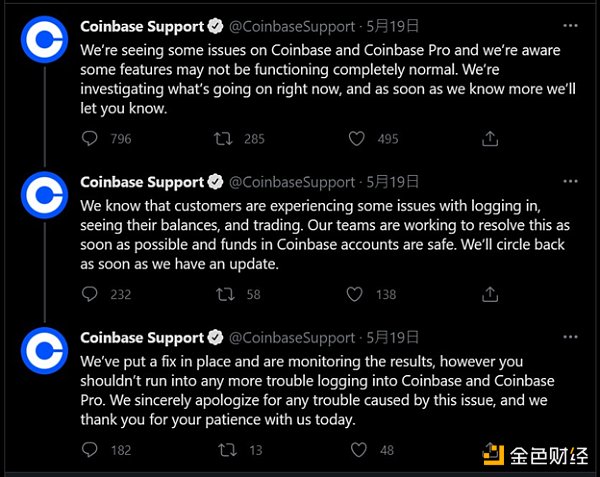Reply to the tweet with 232 replies
The height and width of the screenshot is (477, 600).
click(90, 294)
